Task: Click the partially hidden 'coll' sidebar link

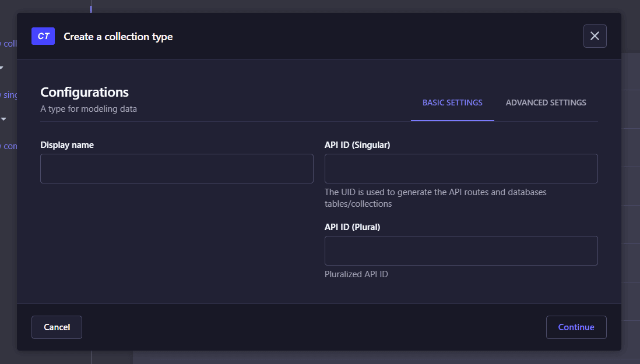Action: coord(9,44)
